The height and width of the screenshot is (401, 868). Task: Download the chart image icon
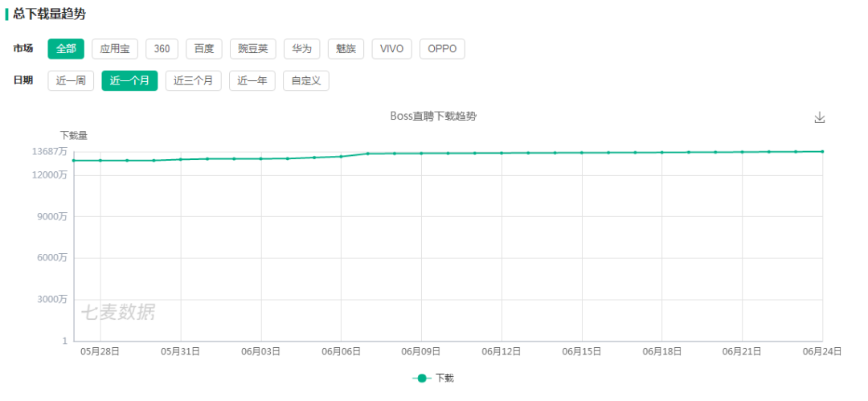pos(819,117)
